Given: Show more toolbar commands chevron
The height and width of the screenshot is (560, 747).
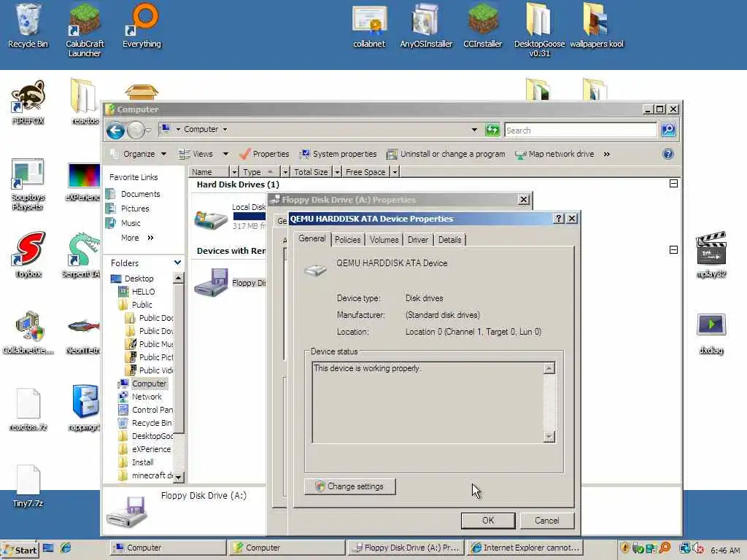Looking at the screenshot, I should pos(606,154).
